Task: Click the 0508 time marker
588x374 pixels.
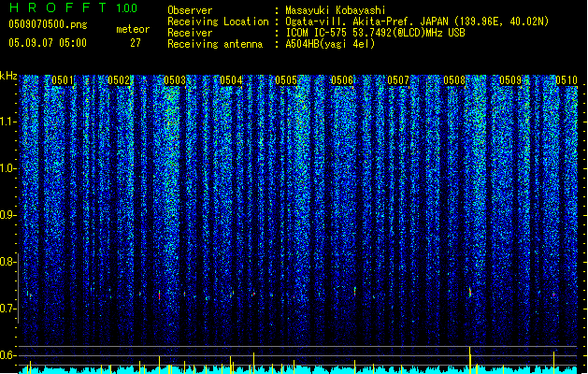Action: click(454, 80)
